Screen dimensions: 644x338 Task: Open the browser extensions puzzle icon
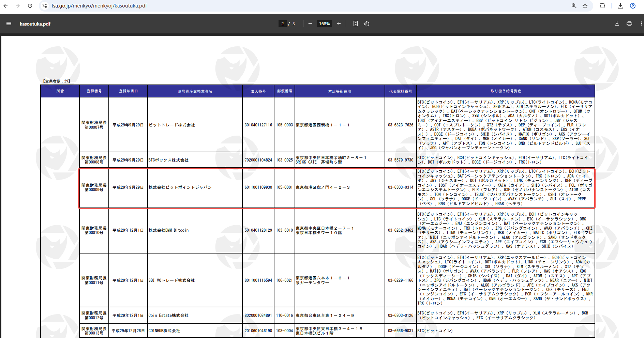pyautogui.click(x=602, y=6)
